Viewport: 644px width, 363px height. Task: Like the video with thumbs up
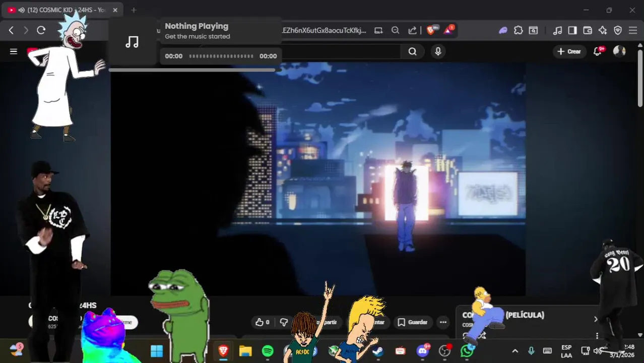[x=263, y=322]
